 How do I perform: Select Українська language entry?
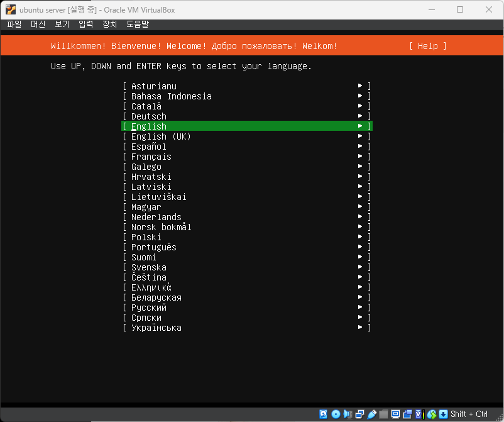(x=247, y=328)
